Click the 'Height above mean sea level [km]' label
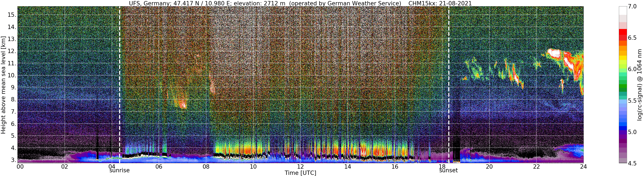This screenshot has width=644, height=177. click(3, 85)
